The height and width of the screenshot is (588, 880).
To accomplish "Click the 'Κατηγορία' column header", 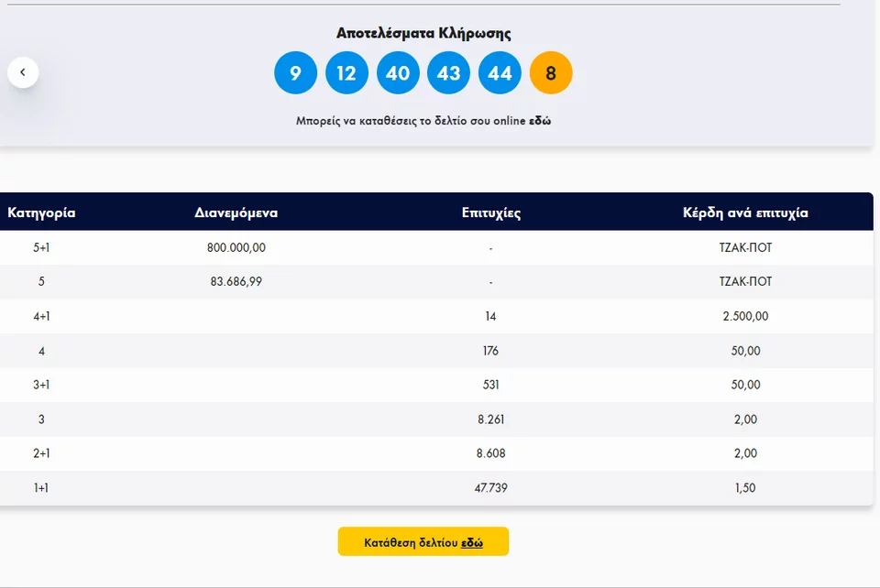I will pos(41,212).
